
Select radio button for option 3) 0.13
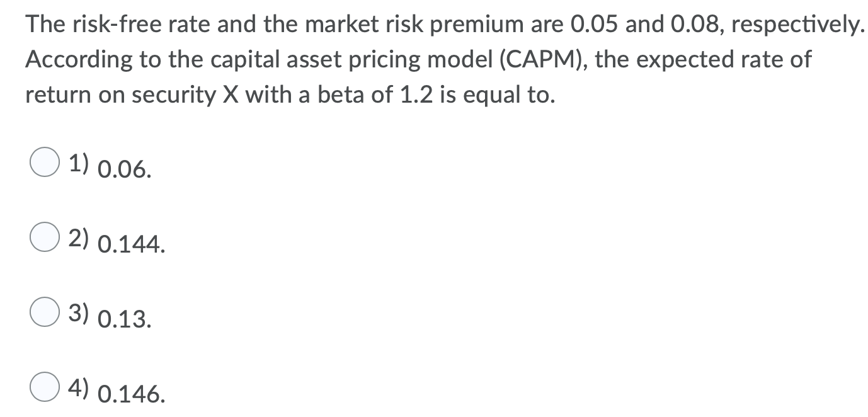(43, 311)
